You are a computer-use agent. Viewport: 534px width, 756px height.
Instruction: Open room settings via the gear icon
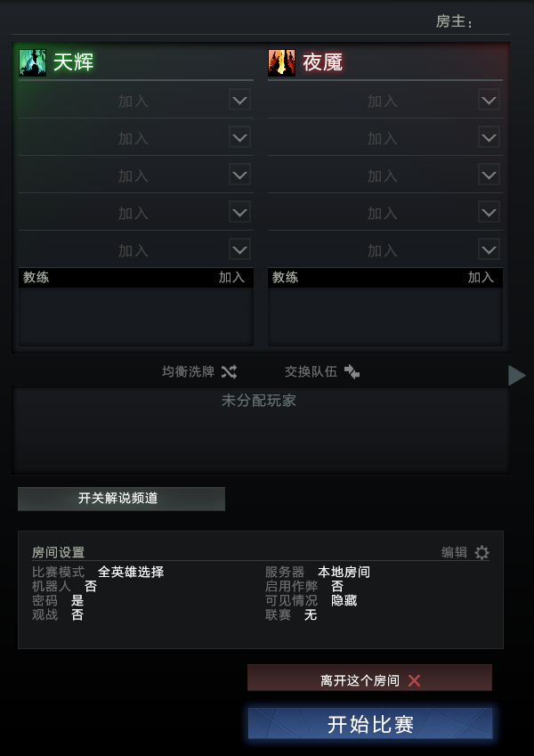pos(481,552)
